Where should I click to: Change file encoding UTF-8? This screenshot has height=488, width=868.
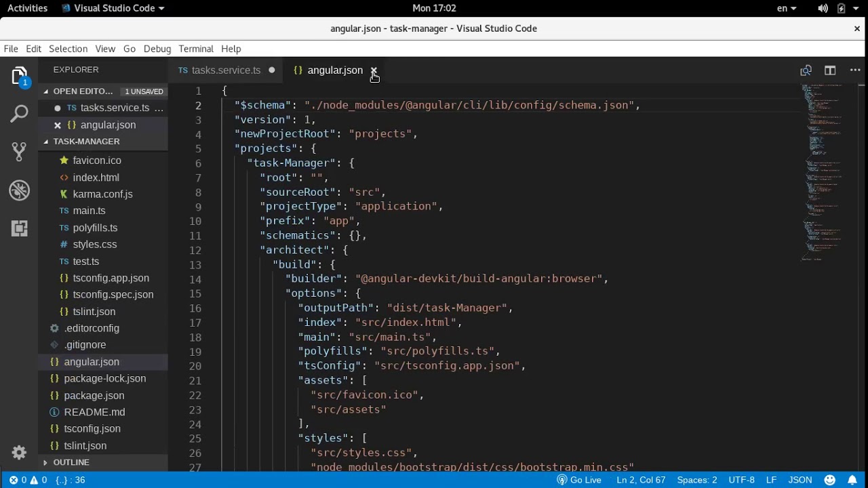(742, 480)
